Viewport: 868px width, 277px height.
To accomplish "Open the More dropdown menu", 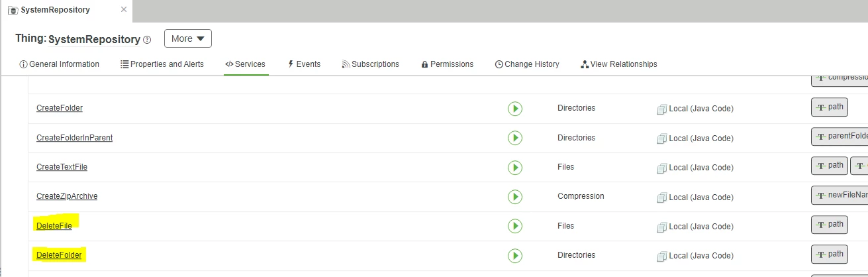I will click(x=188, y=38).
